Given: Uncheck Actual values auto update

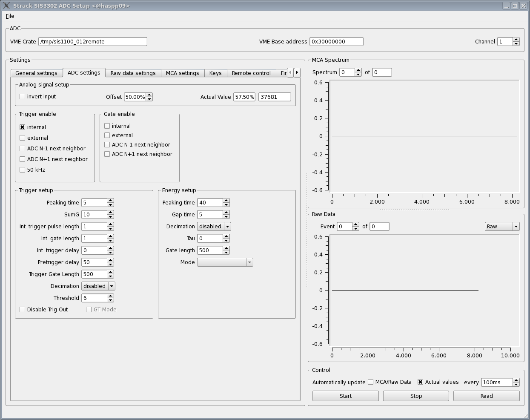Looking at the screenshot, I should click(420, 382).
